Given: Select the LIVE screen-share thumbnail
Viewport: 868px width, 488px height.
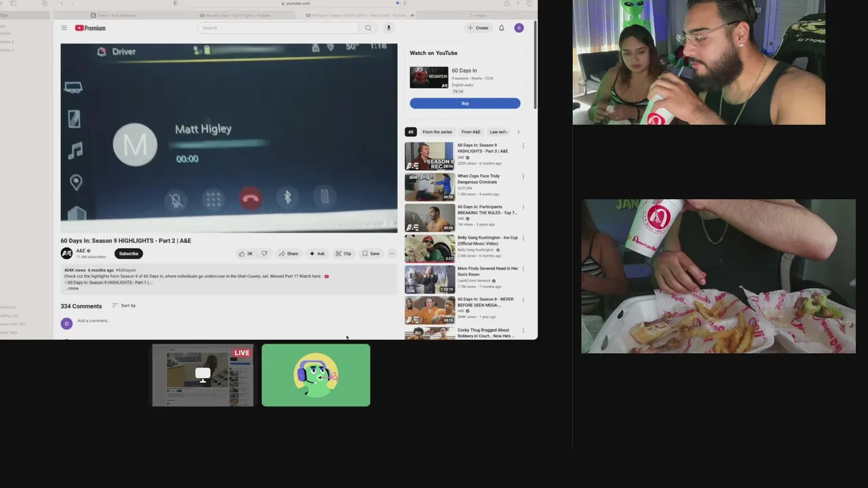Looking at the screenshot, I should (203, 375).
